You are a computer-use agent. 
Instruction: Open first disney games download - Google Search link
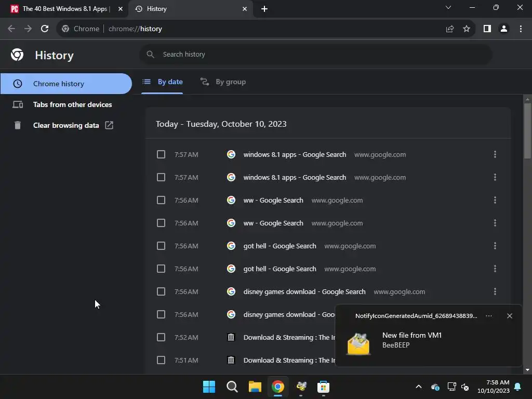pos(304,291)
